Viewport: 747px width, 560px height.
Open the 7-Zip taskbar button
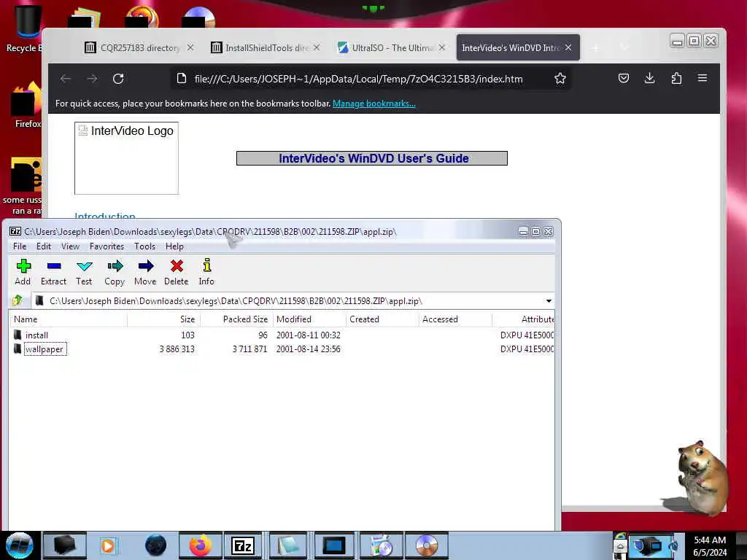tap(243, 545)
